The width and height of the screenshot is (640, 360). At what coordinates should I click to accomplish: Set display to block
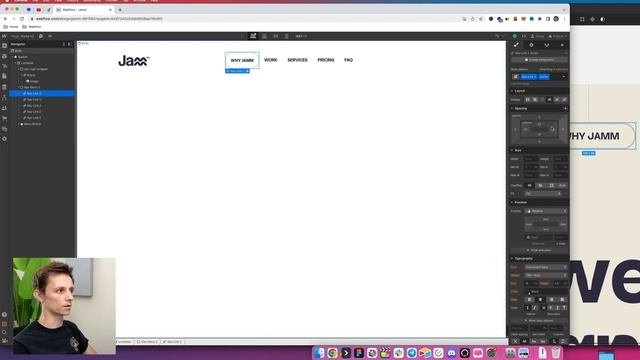coord(527,100)
